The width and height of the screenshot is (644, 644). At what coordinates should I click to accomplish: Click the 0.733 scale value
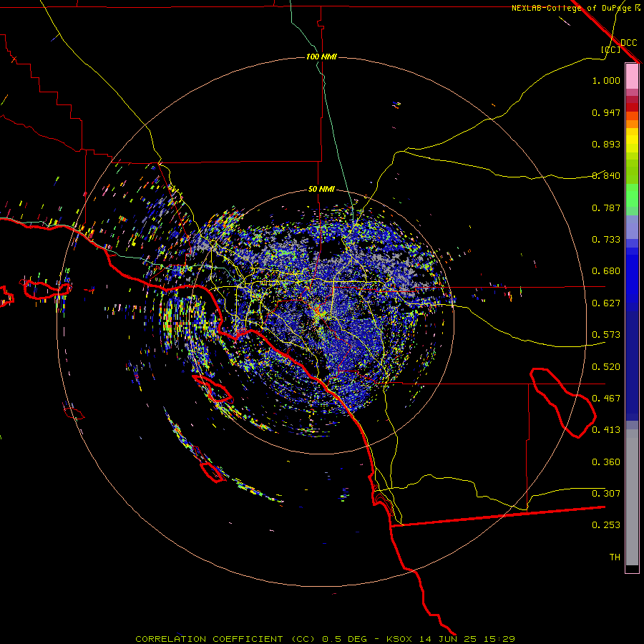606,240
